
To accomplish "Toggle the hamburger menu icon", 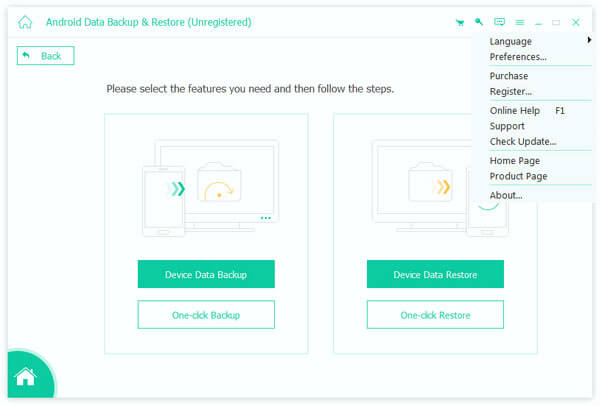I will (x=520, y=23).
